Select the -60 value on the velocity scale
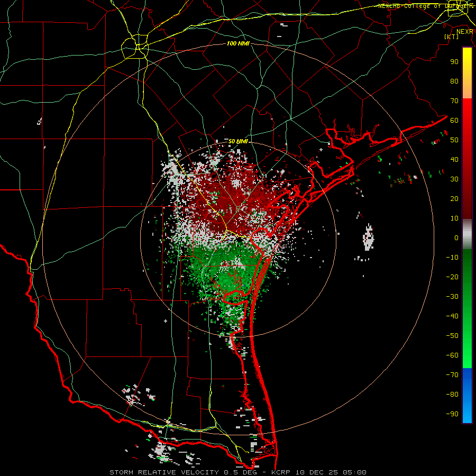This screenshot has width=476, height=476. pos(452,355)
